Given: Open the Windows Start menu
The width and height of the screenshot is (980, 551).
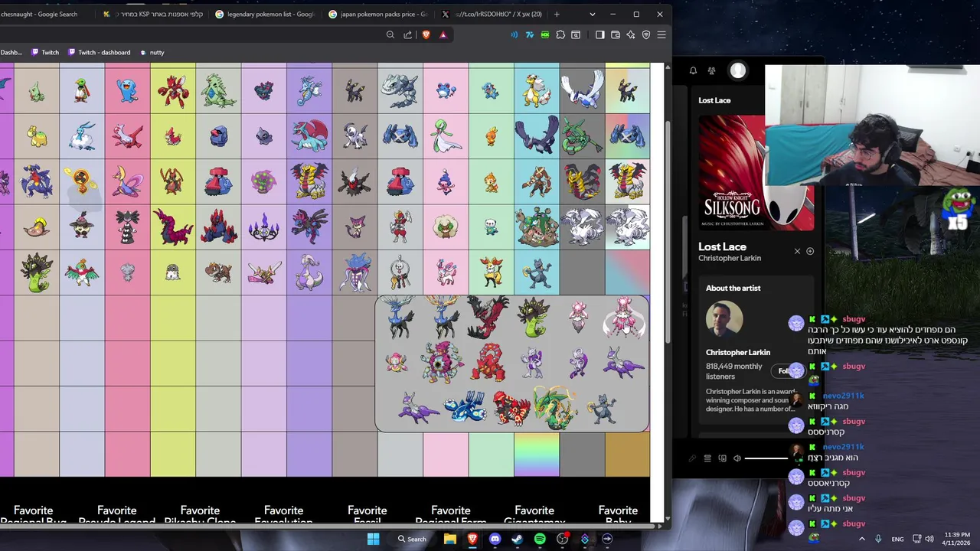Looking at the screenshot, I should [x=373, y=539].
